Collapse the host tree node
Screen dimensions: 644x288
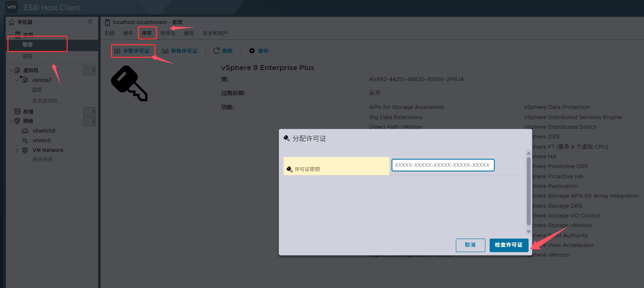11,35
